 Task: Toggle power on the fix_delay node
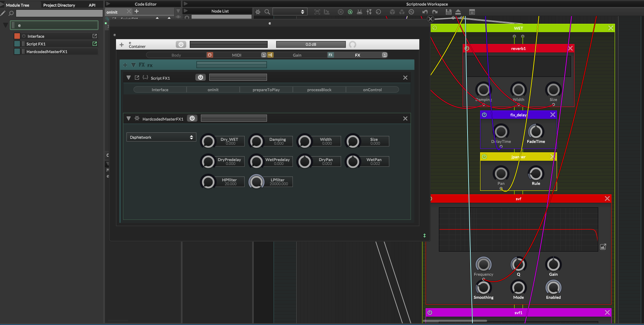pos(484,115)
